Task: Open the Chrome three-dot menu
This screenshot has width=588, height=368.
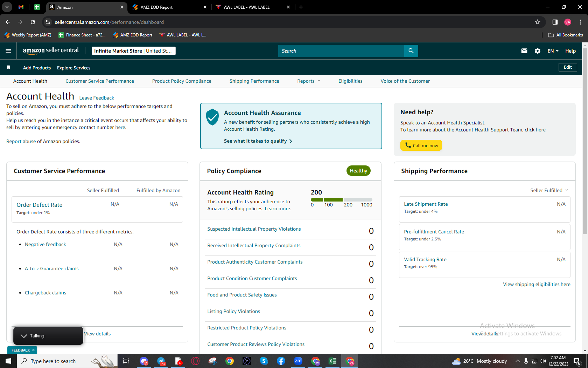Action: [580, 22]
